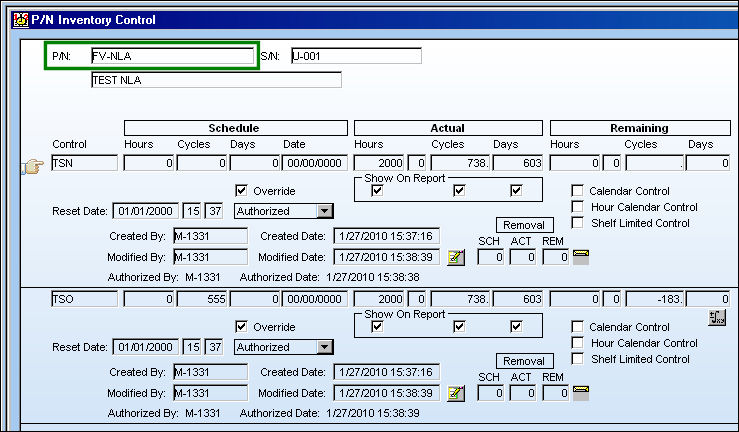Click the TSN schedule hours field
739x432 pixels.
[149, 163]
